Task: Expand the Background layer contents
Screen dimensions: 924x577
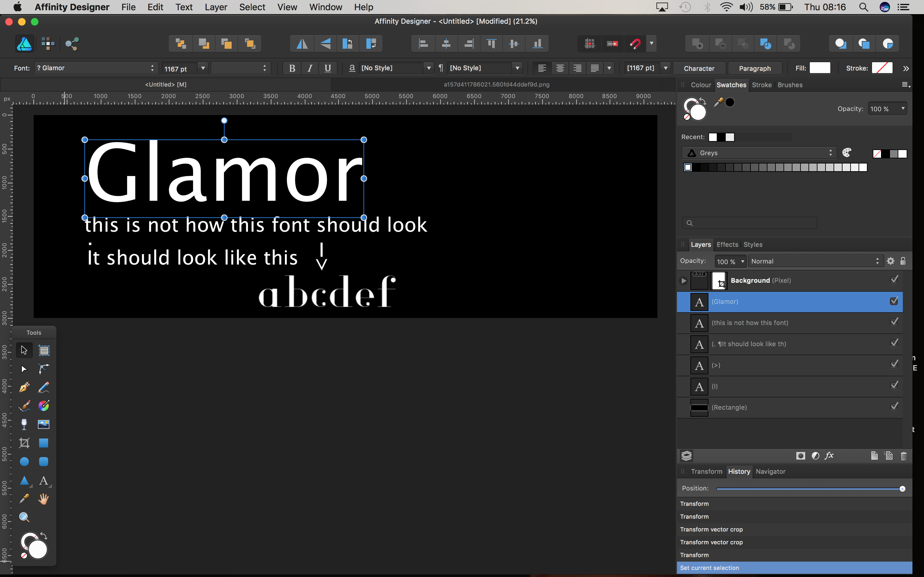Action: click(x=683, y=280)
